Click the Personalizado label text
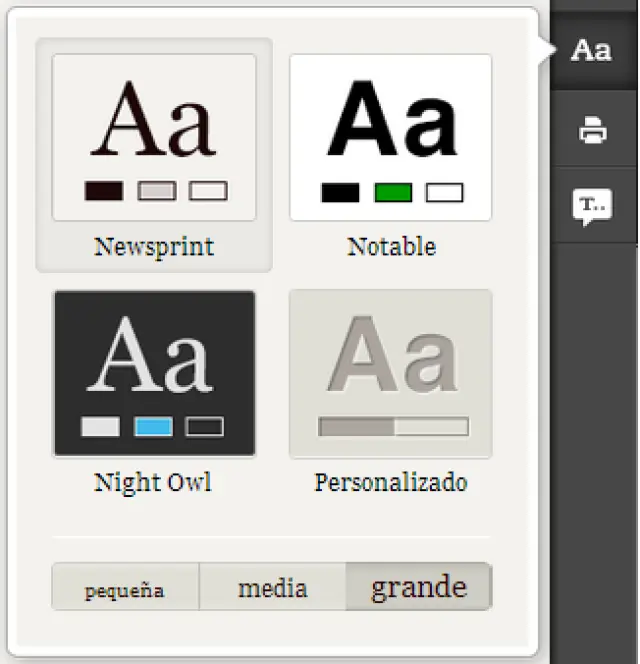The width and height of the screenshot is (640, 664). 391,482
